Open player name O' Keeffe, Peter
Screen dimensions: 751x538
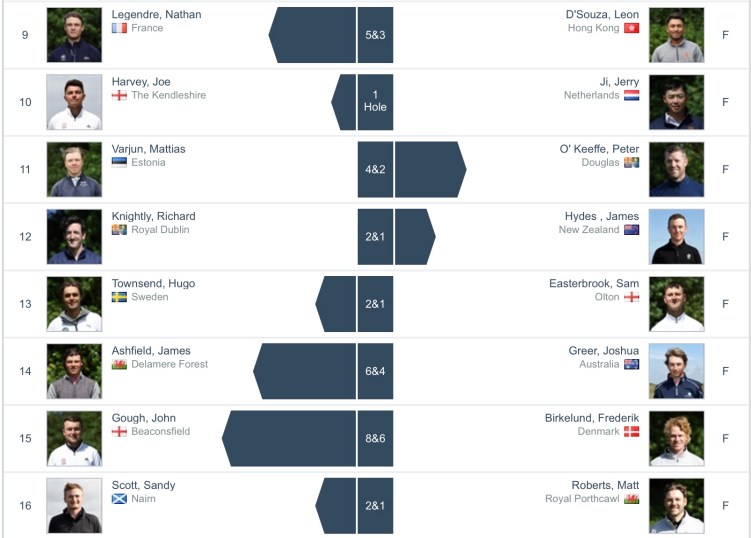[x=599, y=149]
